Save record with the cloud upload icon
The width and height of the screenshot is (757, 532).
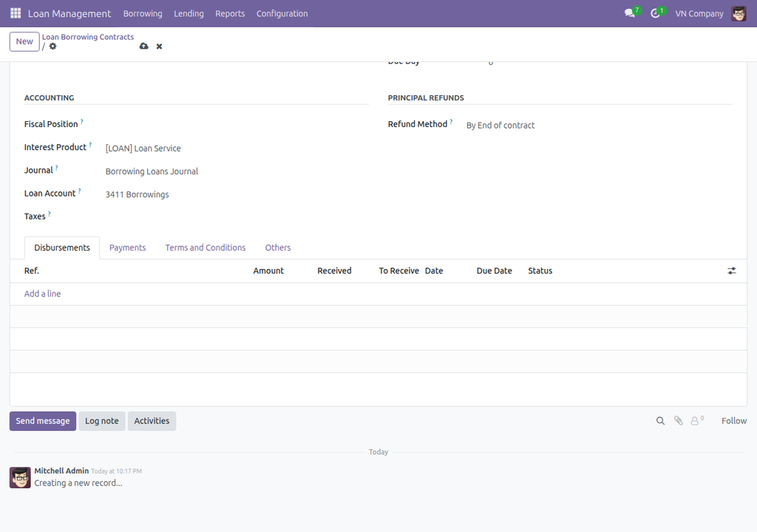[x=144, y=47]
